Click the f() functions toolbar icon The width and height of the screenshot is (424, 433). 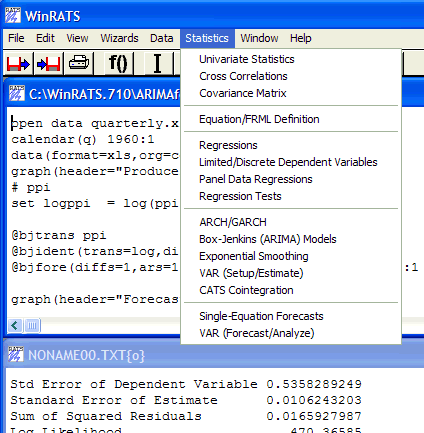click(x=118, y=63)
